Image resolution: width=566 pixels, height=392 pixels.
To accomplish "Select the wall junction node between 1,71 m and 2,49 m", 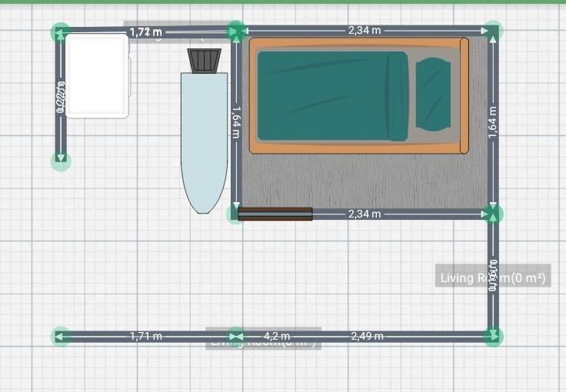I will coord(236,336).
